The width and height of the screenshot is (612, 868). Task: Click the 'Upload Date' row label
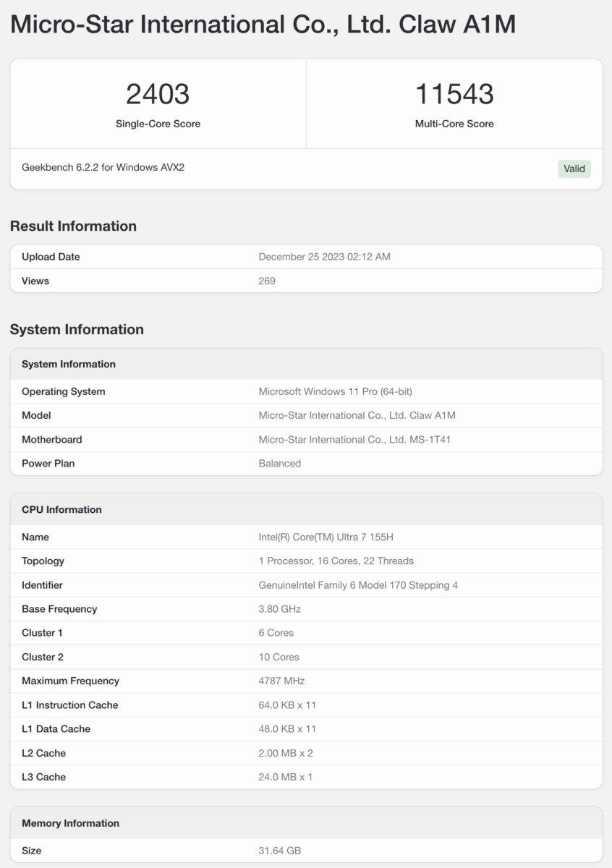[51, 257]
